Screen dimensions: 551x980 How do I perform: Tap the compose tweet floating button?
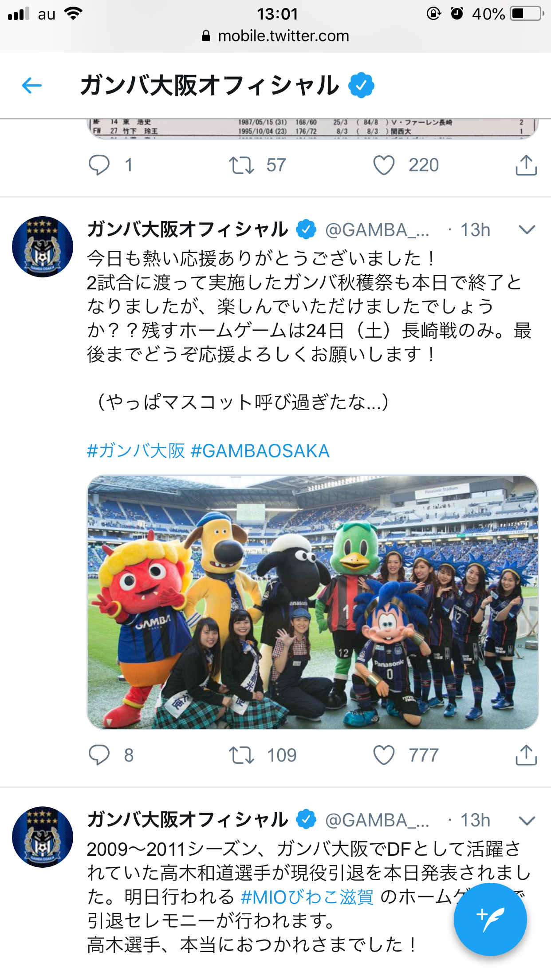490,919
